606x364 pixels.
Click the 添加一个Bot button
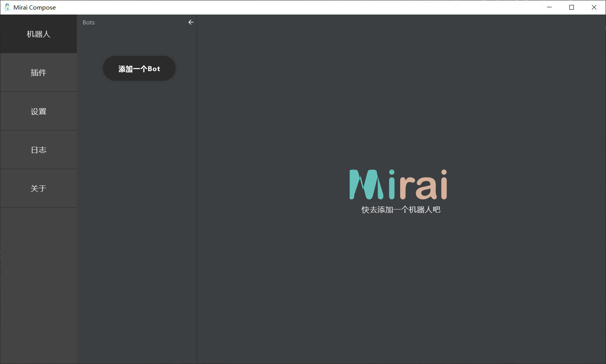(x=139, y=68)
